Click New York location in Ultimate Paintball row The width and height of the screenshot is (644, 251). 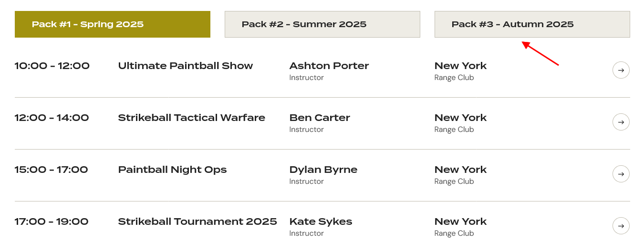coord(461,66)
